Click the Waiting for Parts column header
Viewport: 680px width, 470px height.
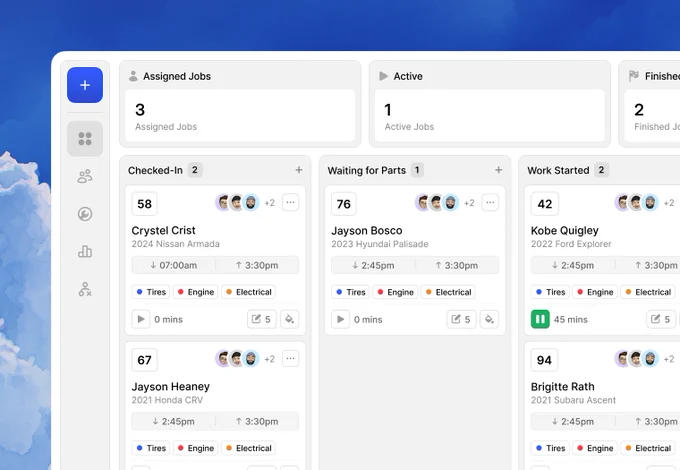367,170
